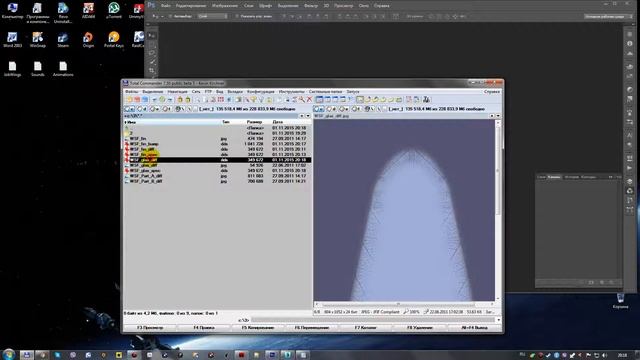Sort by Дата column header

pos(278,122)
